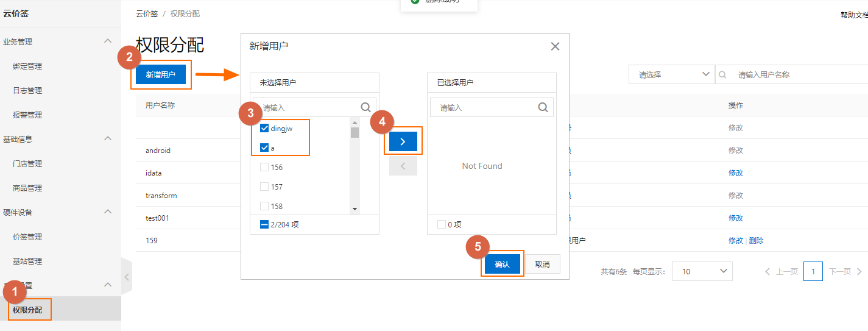Open 价签管理 in sidebar
This screenshot has width=868, height=331.
(27, 237)
